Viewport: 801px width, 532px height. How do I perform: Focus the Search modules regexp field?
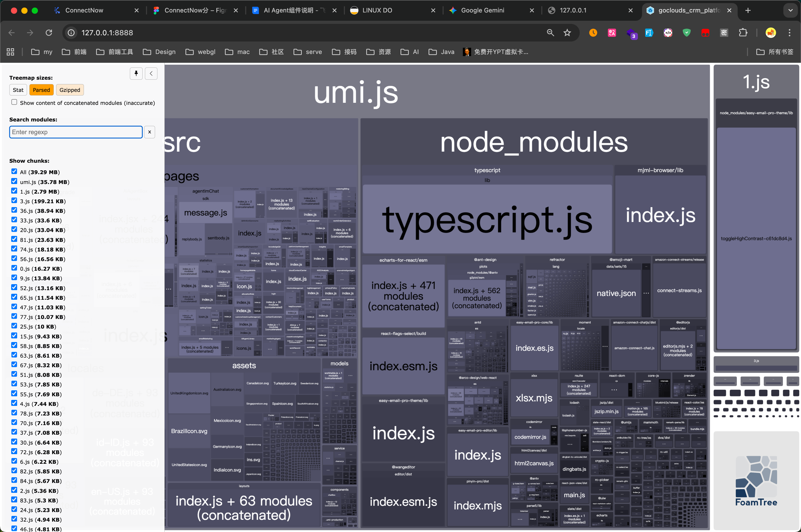point(76,132)
